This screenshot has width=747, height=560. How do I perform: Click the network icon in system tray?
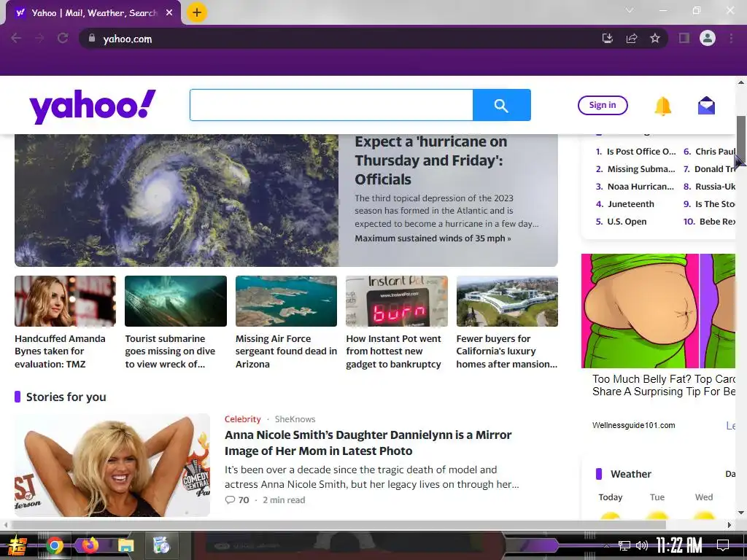pos(624,545)
